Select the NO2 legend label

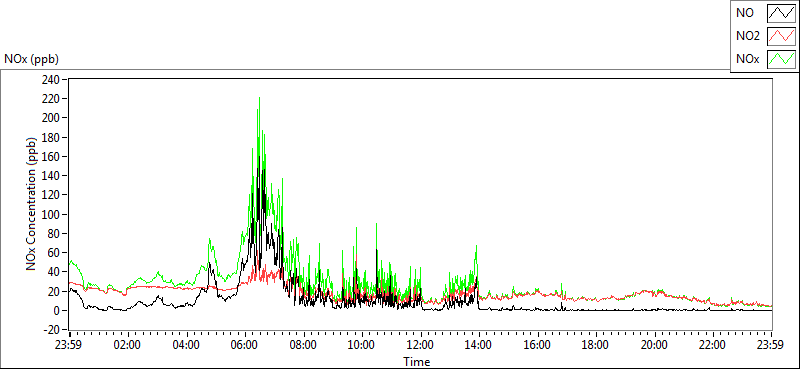point(748,36)
